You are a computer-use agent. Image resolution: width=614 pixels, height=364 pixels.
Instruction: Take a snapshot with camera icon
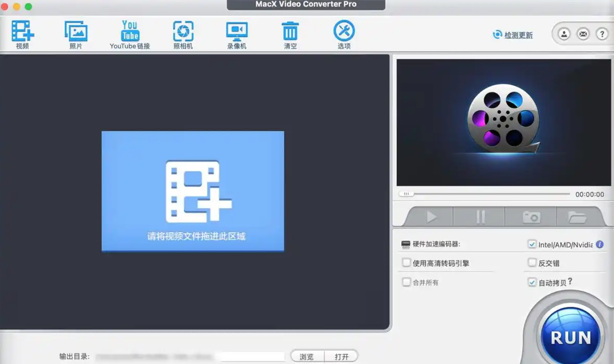pos(531,217)
